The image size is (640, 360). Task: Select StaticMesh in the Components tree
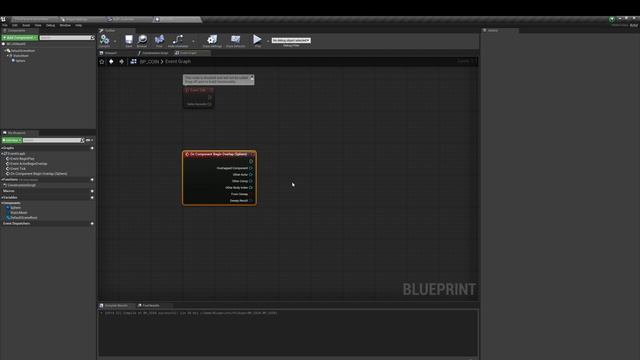coord(20,56)
